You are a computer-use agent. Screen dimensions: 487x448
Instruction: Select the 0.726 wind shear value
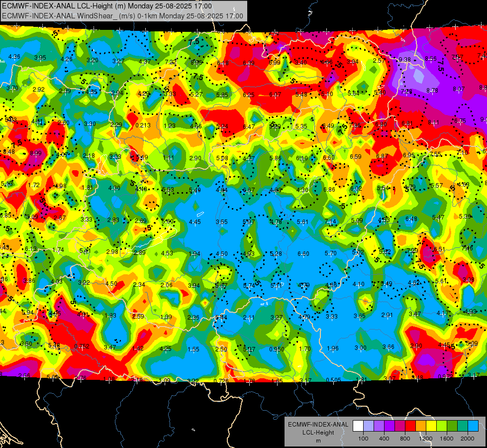pos(221,381)
